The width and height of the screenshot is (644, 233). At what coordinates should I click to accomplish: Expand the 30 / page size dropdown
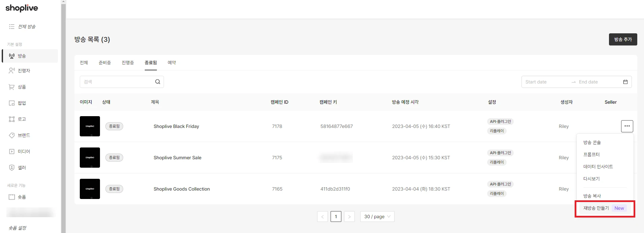[377, 217]
